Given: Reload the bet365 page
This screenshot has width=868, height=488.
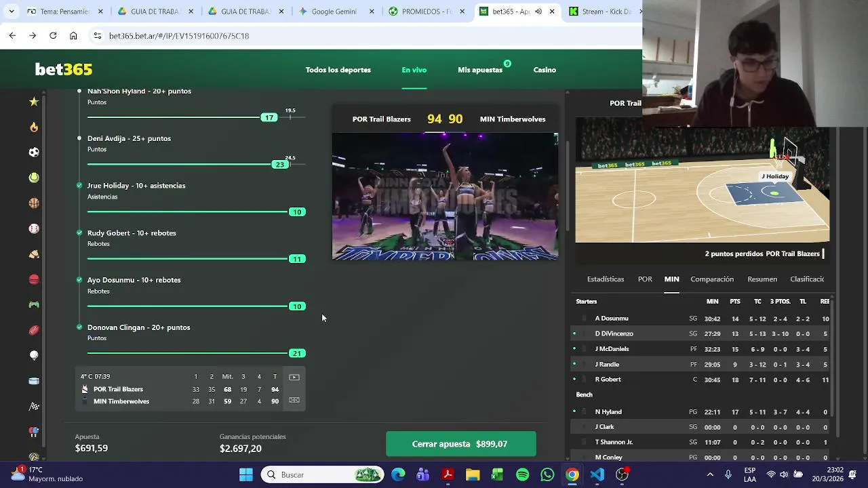Looking at the screenshot, I should (53, 35).
